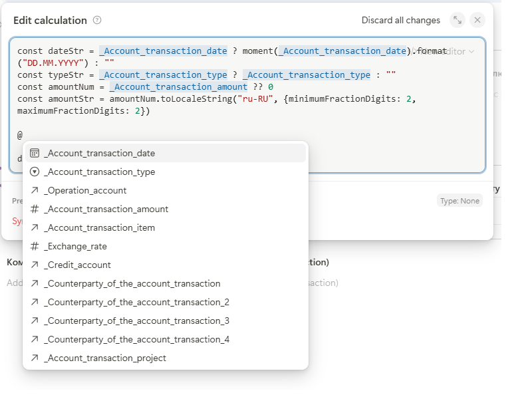Viewport: 532px width, 399px height.
Task: Click _Account_transaction_amount token in amountNum line
Action: coord(178,87)
